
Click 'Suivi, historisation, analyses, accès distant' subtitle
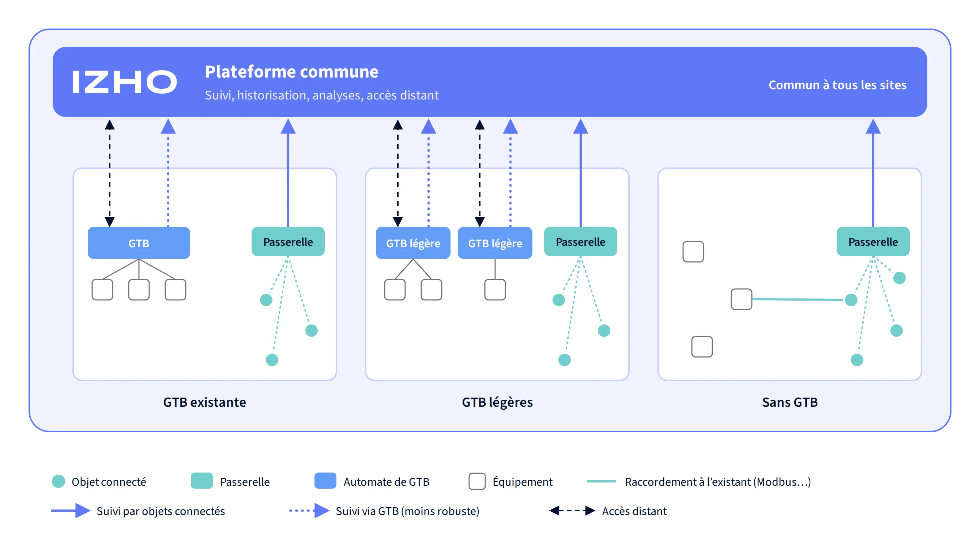pyautogui.click(x=321, y=95)
